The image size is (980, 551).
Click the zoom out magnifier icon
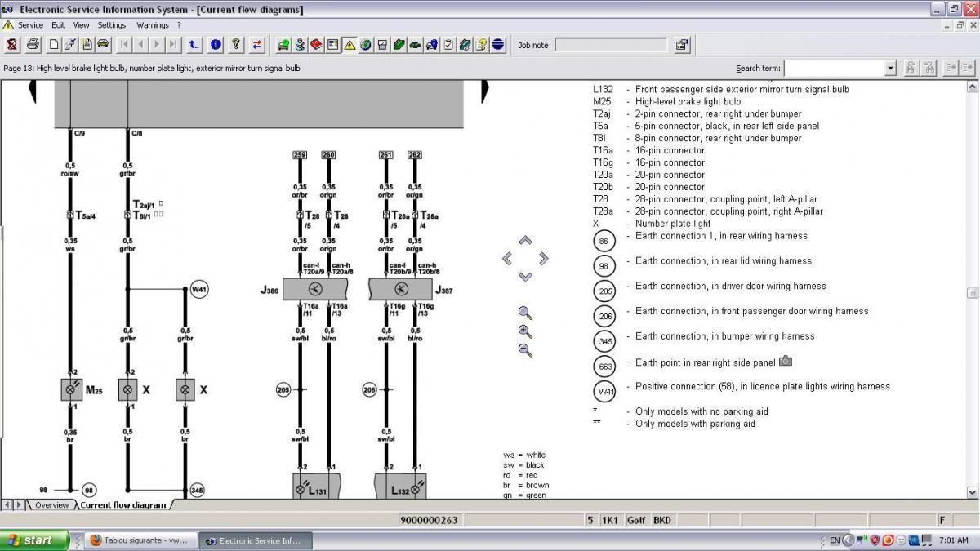coord(525,350)
